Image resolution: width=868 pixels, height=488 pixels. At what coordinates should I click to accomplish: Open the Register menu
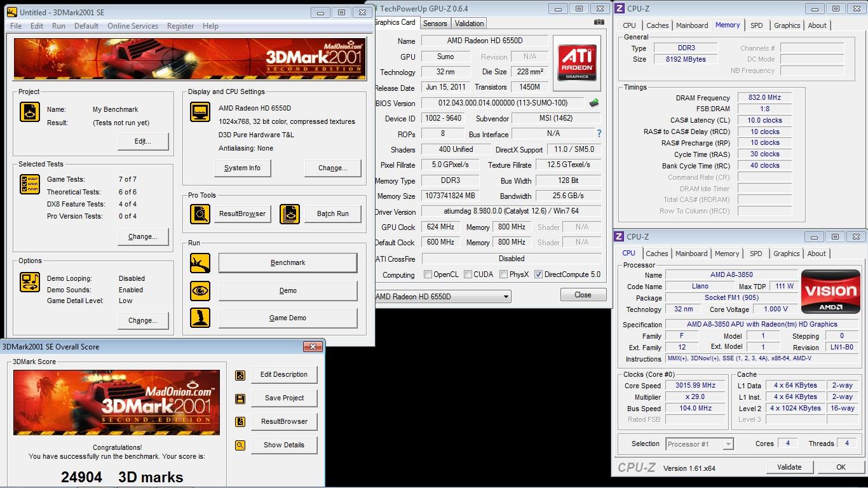[180, 26]
